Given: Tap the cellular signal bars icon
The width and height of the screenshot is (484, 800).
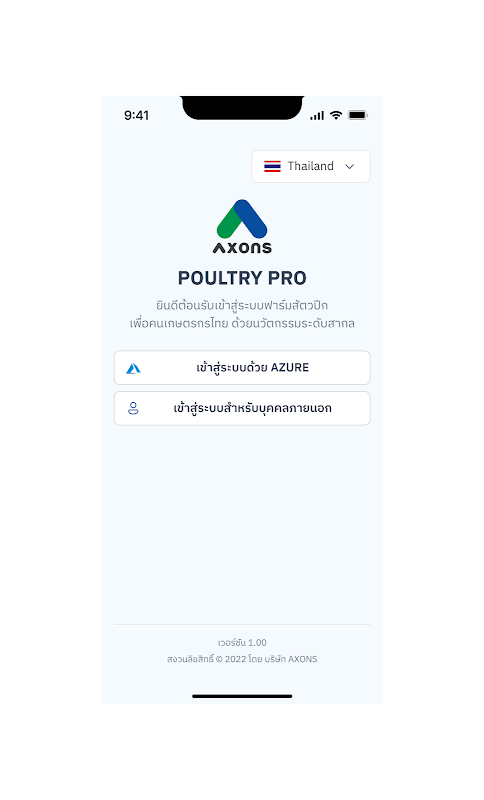Looking at the screenshot, I should point(317,115).
